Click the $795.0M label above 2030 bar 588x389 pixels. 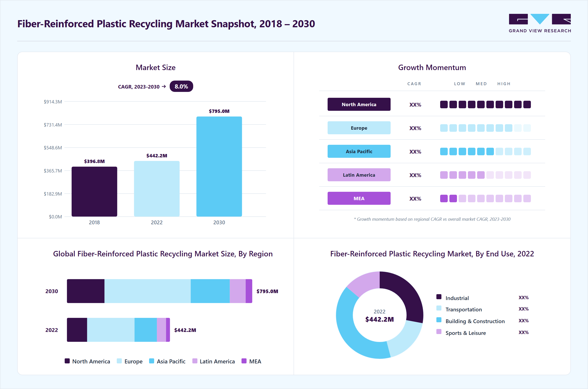click(219, 111)
